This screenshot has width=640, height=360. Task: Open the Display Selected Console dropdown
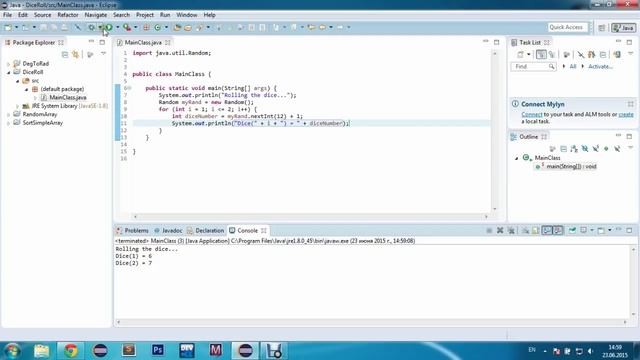click(x=592, y=231)
